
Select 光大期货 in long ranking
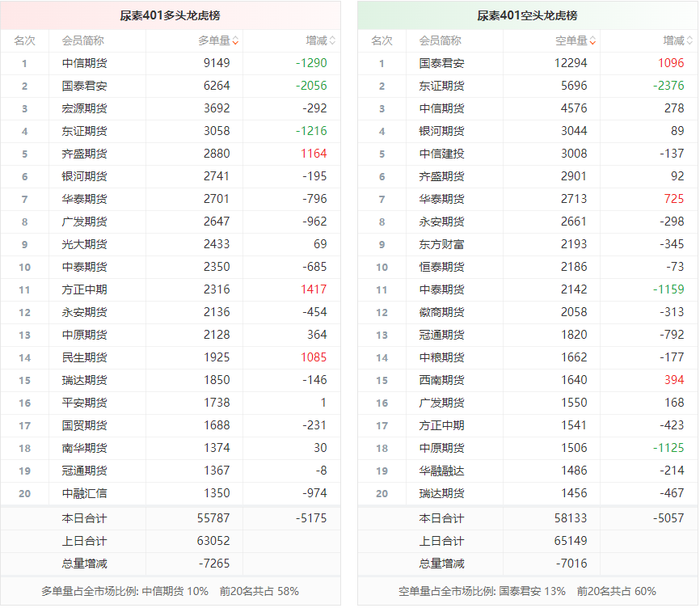(x=84, y=244)
